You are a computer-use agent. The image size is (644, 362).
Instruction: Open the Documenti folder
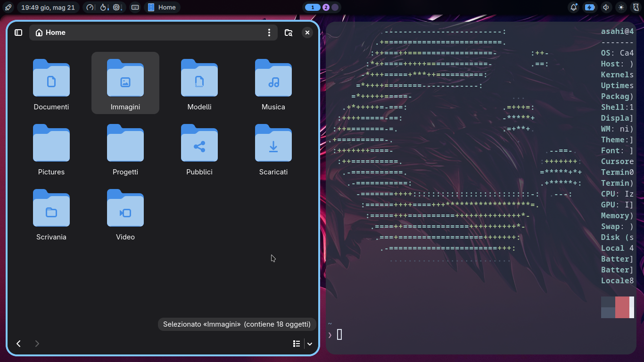51,78
